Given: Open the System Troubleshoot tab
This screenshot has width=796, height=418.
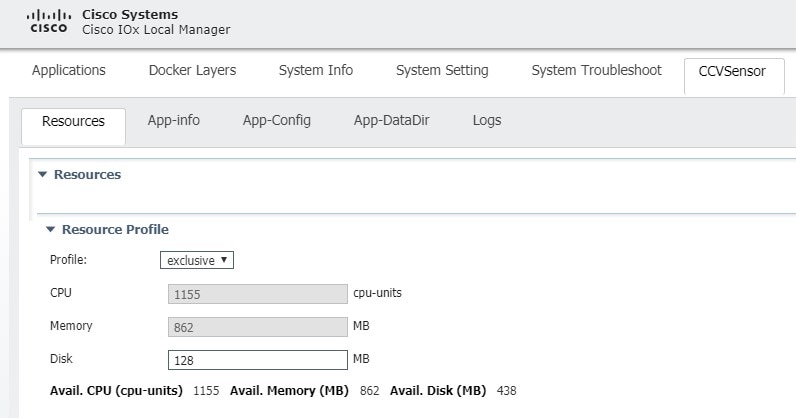Looking at the screenshot, I should point(596,70).
